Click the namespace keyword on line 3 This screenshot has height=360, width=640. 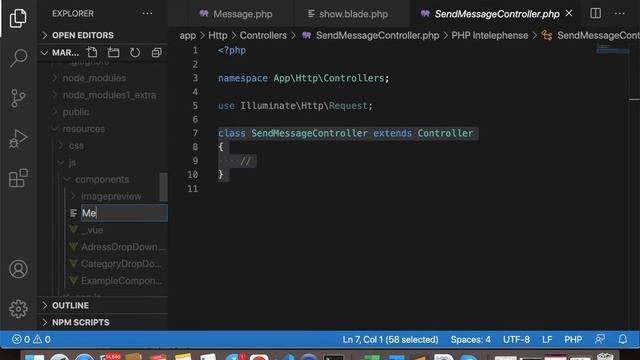click(x=242, y=78)
